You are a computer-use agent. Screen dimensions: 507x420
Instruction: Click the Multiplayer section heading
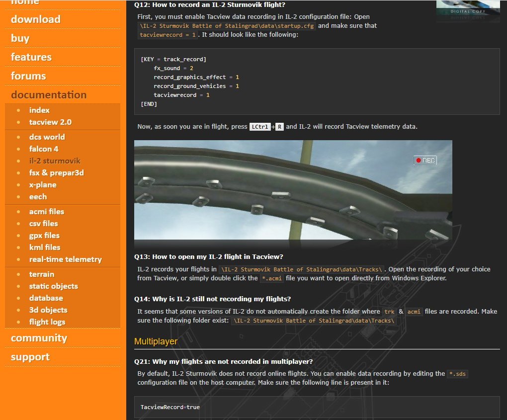[x=156, y=342]
